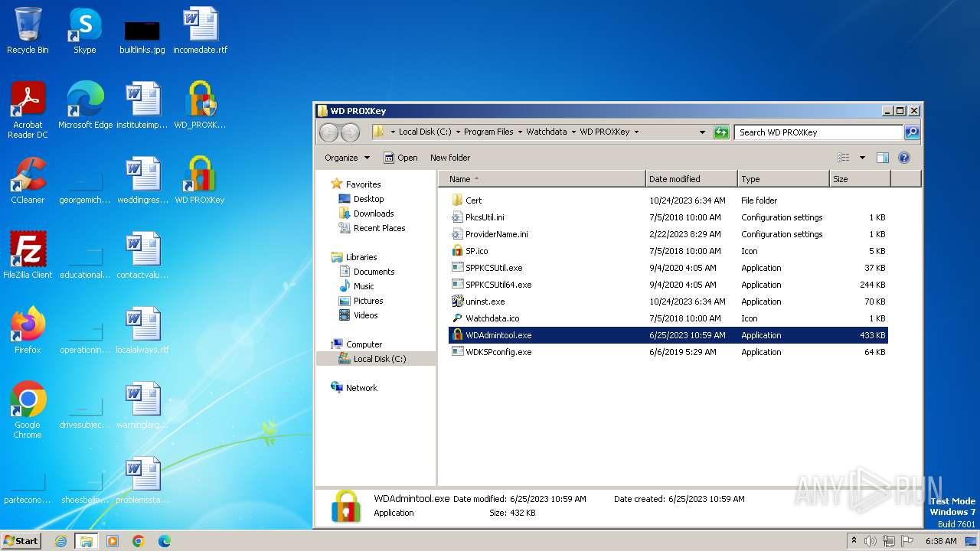Open incomedate.rtf document on desktop
This screenshot has width=980, height=551.
tap(200, 31)
